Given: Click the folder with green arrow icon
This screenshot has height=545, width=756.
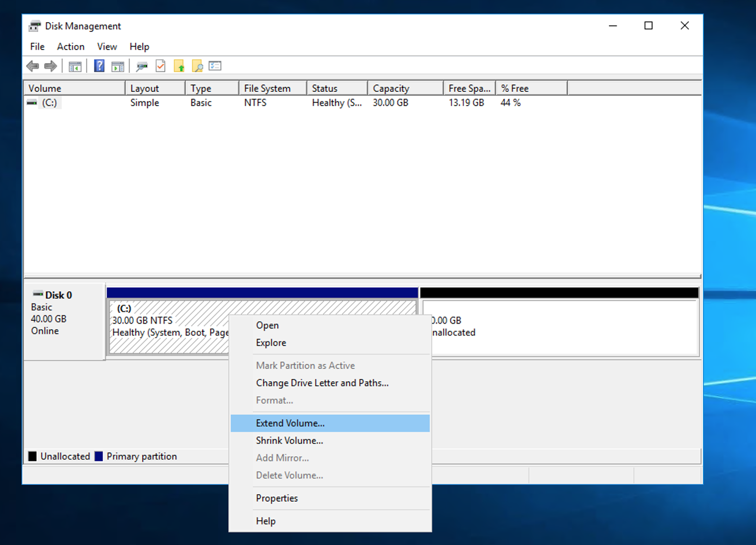Looking at the screenshot, I should click(179, 66).
